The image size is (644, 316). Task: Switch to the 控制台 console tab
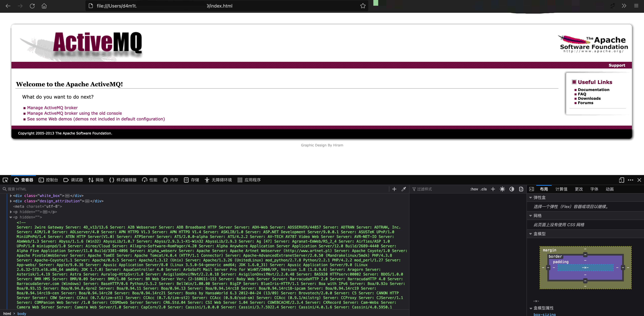(48, 180)
